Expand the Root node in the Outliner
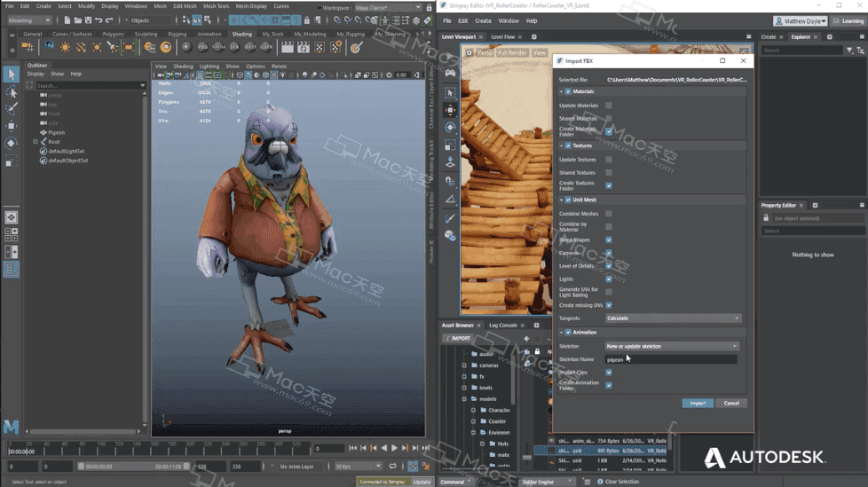Viewport: 868px width, 487px height. [x=36, y=142]
